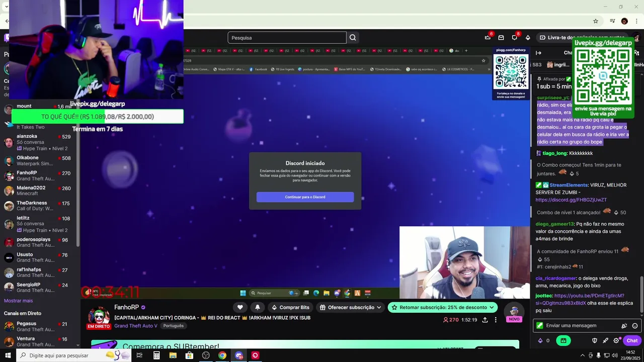Open TheDarkness channel in sidebar

(x=39, y=206)
